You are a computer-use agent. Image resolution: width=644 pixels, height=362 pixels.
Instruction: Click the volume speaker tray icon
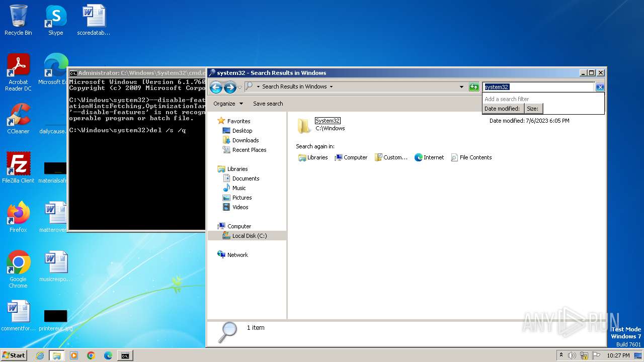pyautogui.click(x=572, y=355)
